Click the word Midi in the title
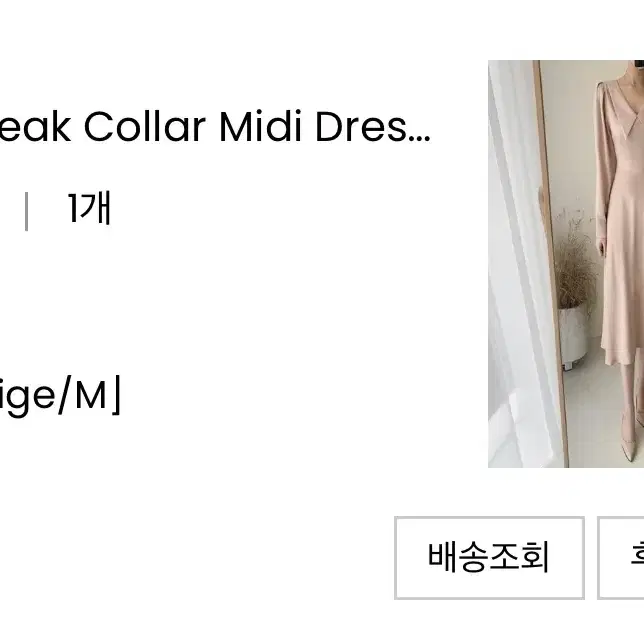 tap(261, 127)
